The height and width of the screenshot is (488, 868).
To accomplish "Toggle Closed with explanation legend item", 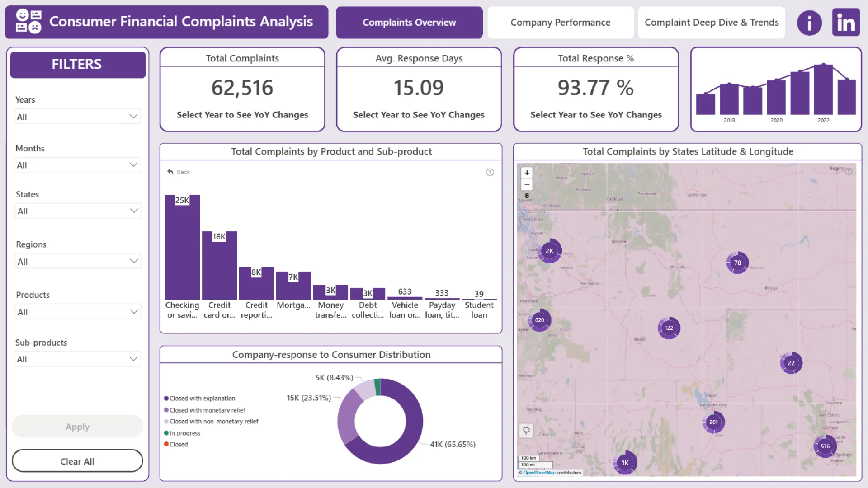I will 202,399.
